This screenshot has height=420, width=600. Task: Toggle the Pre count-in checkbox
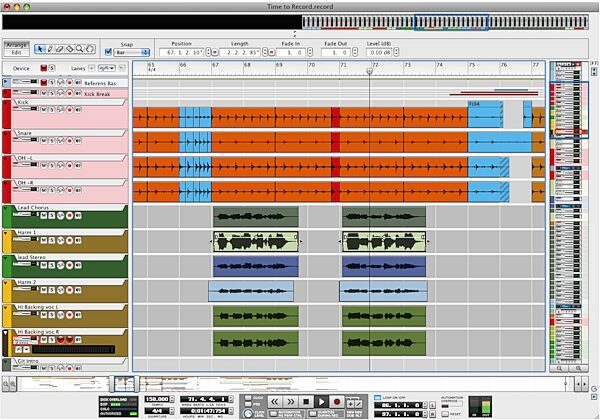pyautogui.click(x=248, y=404)
